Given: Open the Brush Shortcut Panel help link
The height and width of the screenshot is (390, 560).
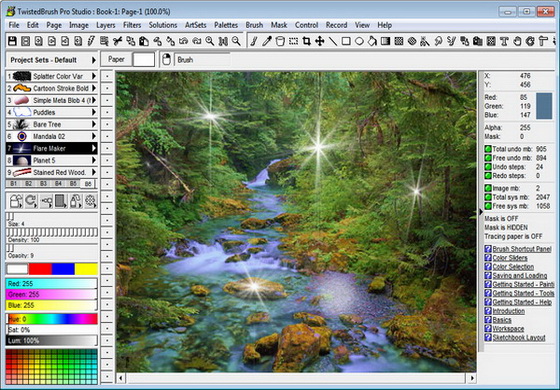Looking at the screenshot, I should tap(522, 249).
